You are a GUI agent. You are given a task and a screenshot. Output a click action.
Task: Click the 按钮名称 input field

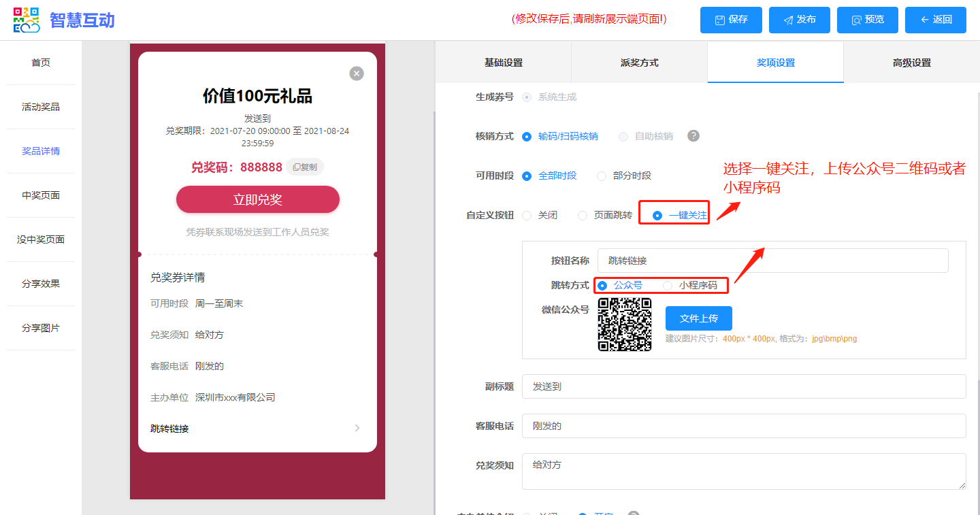click(x=772, y=261)
